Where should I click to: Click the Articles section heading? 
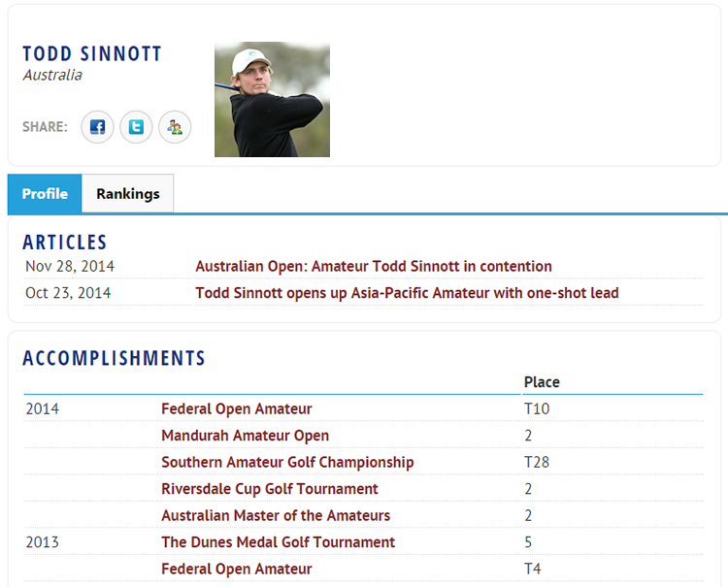(65, 242)
